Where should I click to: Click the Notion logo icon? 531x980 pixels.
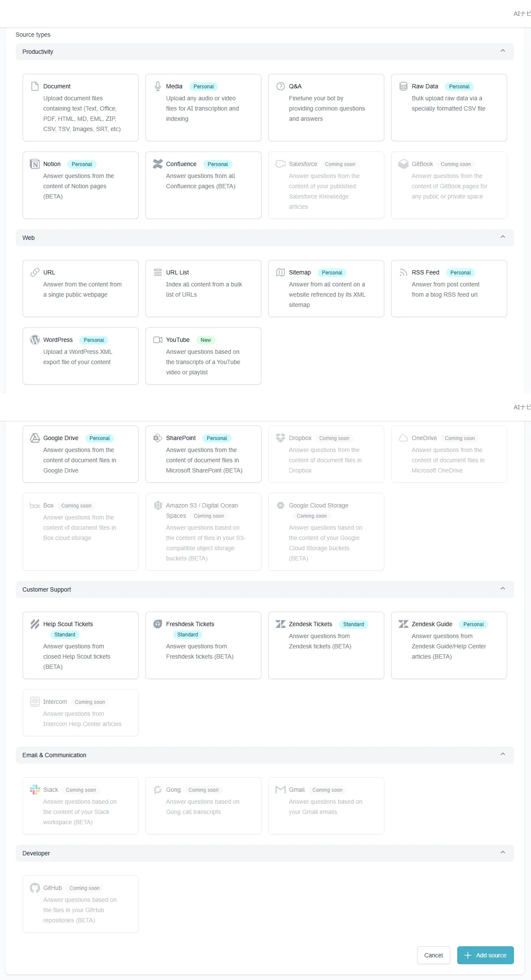pyautogui.click(x=35, y=164)
